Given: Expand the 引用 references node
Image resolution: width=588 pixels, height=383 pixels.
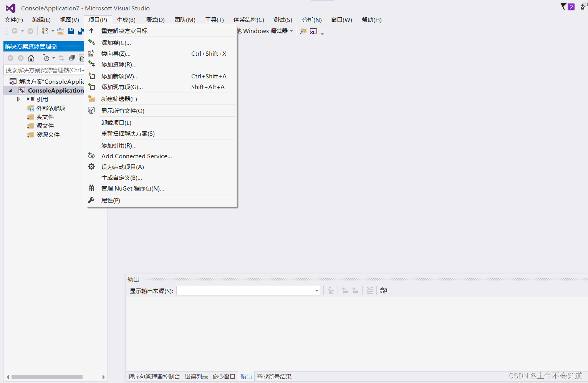Looking at the screenshot, I should point(18,99).
